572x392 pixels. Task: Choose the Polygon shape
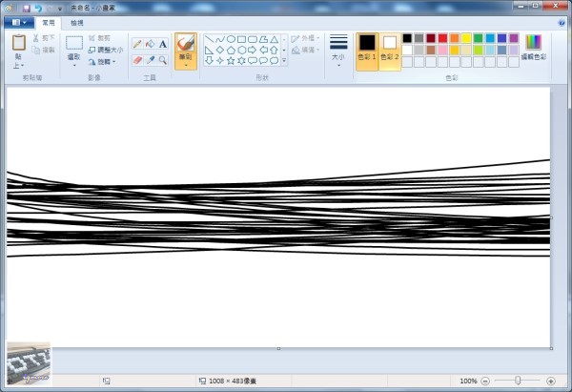tap(263, 39)
